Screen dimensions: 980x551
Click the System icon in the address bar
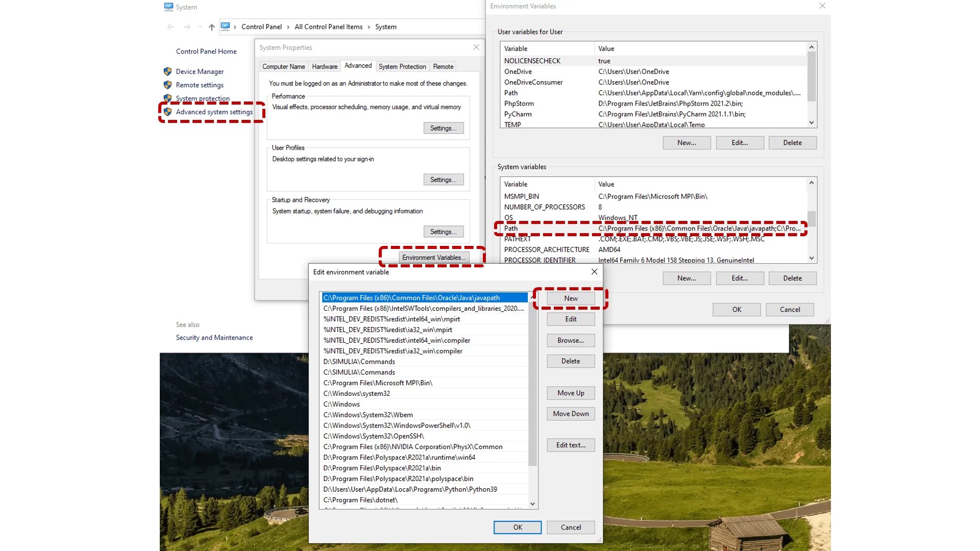tap(226, 27)
